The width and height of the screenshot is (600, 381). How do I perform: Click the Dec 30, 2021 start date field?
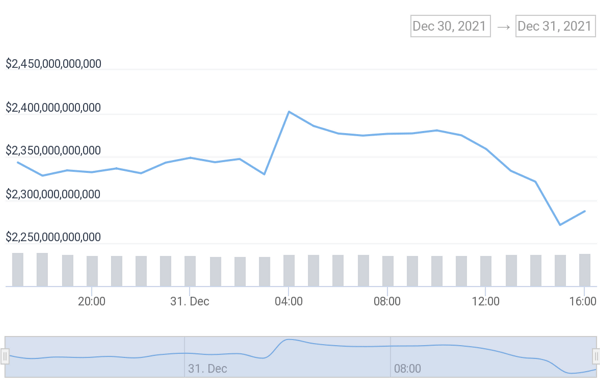(450, 26)
